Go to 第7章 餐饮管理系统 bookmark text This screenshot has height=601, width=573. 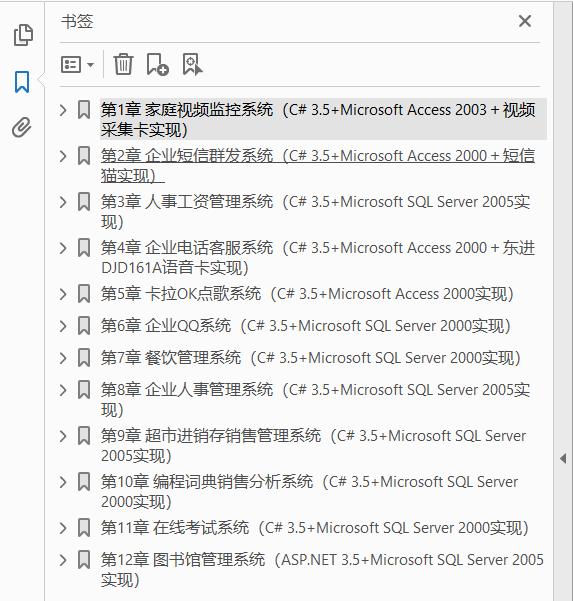coord(310,358)
